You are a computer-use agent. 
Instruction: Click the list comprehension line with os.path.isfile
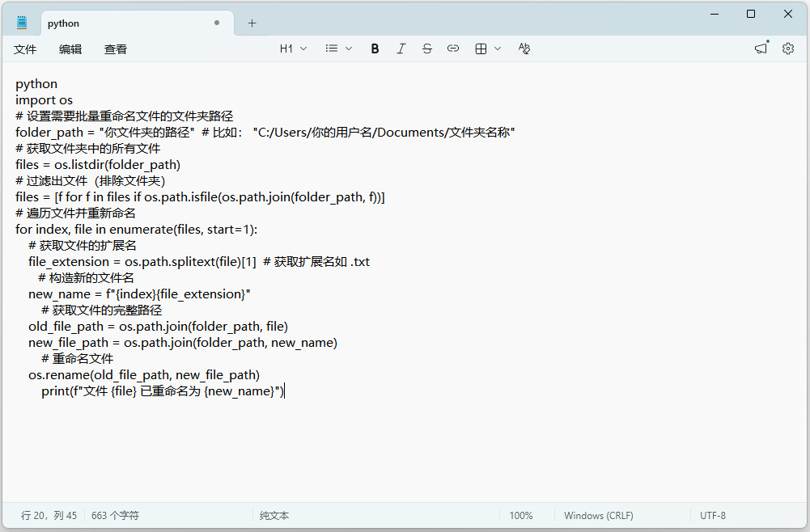pos(200,197)
